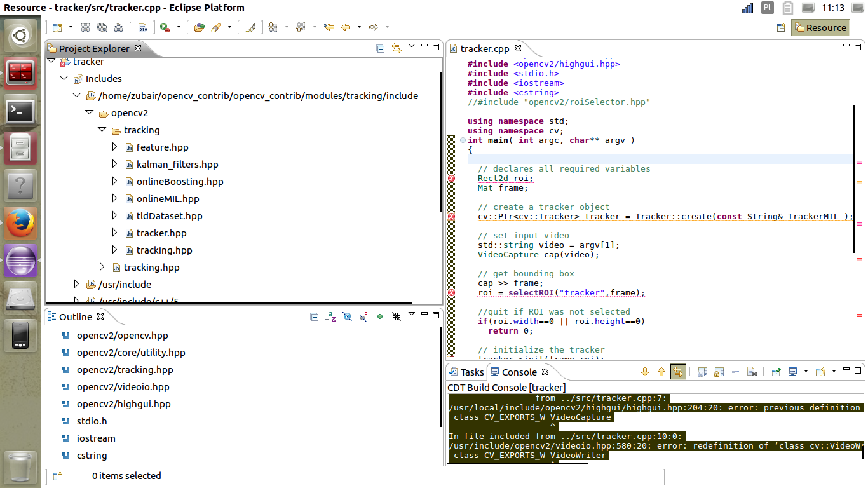The height and width of the screenshot is (488, 868).
Task: Click the binary build (010) toolbar icon
Action: [142, 27]
